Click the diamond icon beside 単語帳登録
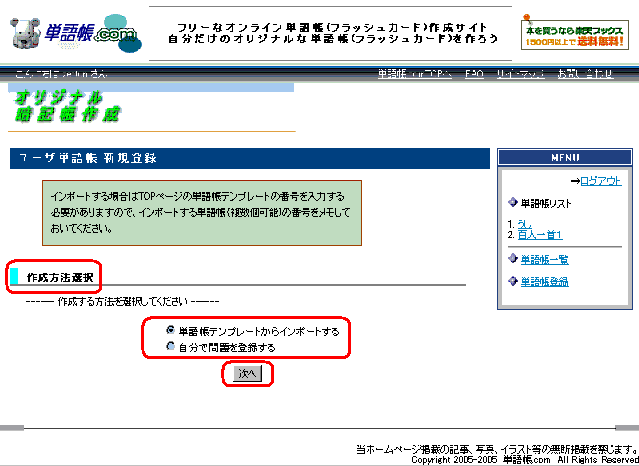 (513, 282)
